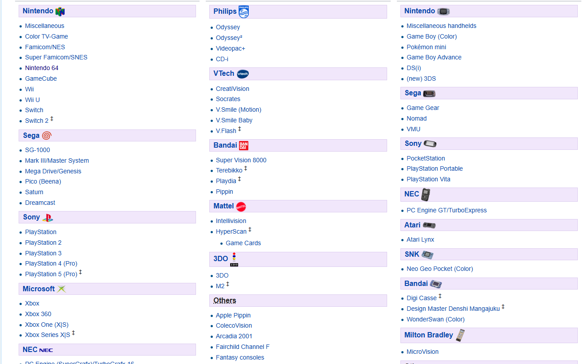Select the V.Flash link

(x=226, y=131)
